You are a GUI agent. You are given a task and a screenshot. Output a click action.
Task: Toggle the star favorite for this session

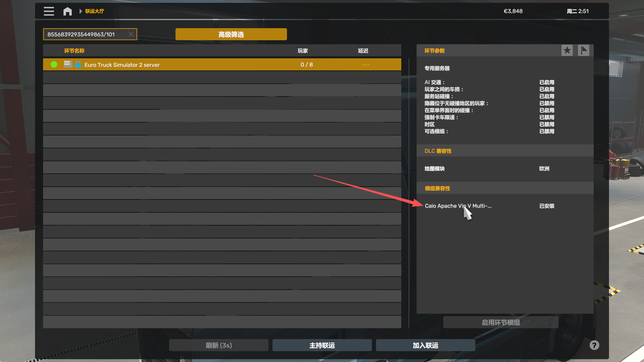(567, 50)
